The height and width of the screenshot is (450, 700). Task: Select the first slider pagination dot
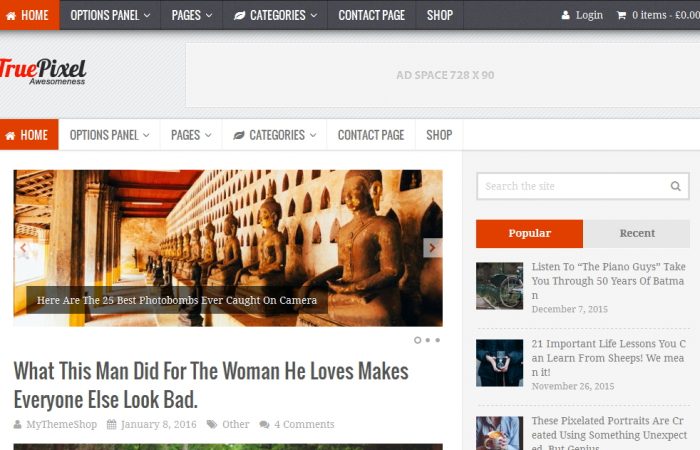pyautogui.click(x=417, y=340)
